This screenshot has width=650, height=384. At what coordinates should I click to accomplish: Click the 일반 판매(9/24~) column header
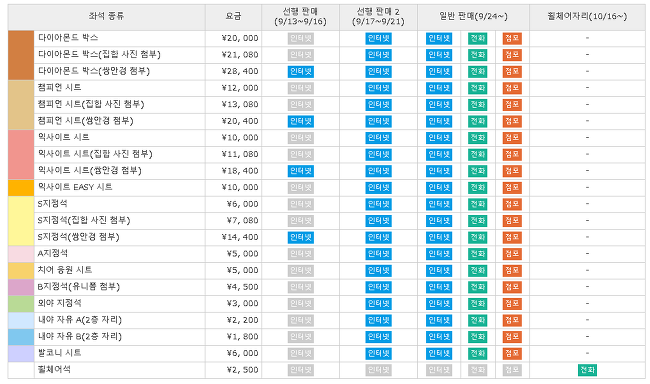tap(473, 16)
